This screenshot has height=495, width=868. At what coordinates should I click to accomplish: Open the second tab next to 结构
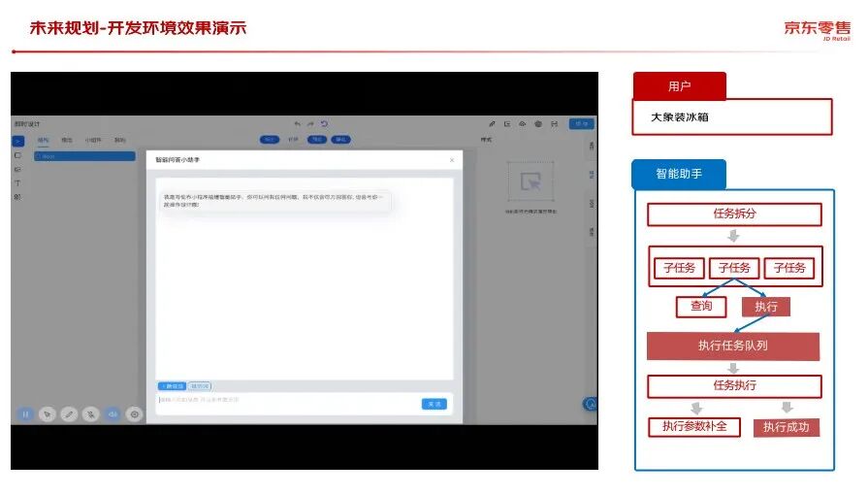67,140
